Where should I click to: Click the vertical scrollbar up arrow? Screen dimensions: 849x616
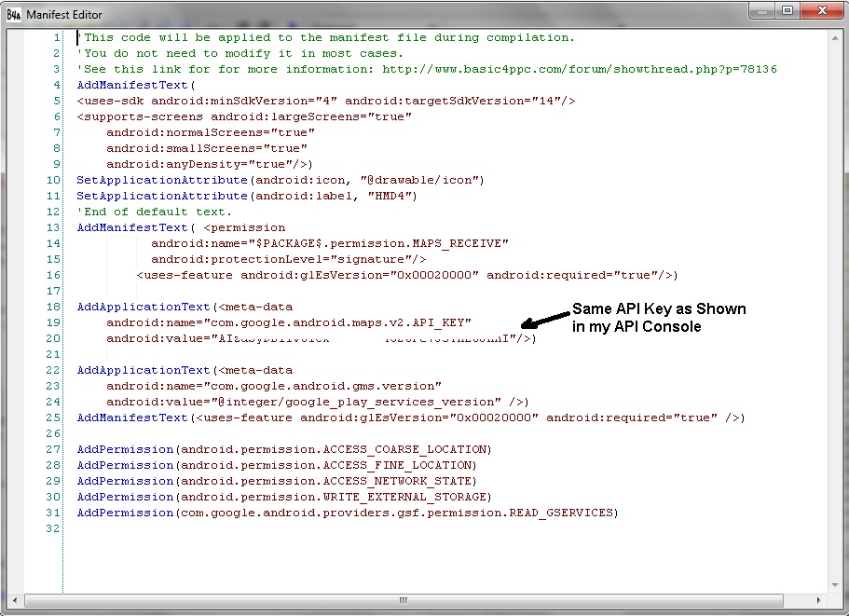(x=835, y=38)
